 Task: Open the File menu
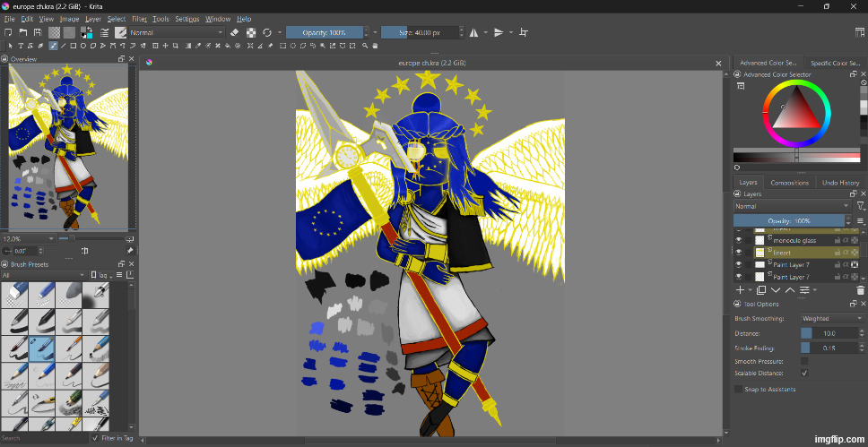9,19
